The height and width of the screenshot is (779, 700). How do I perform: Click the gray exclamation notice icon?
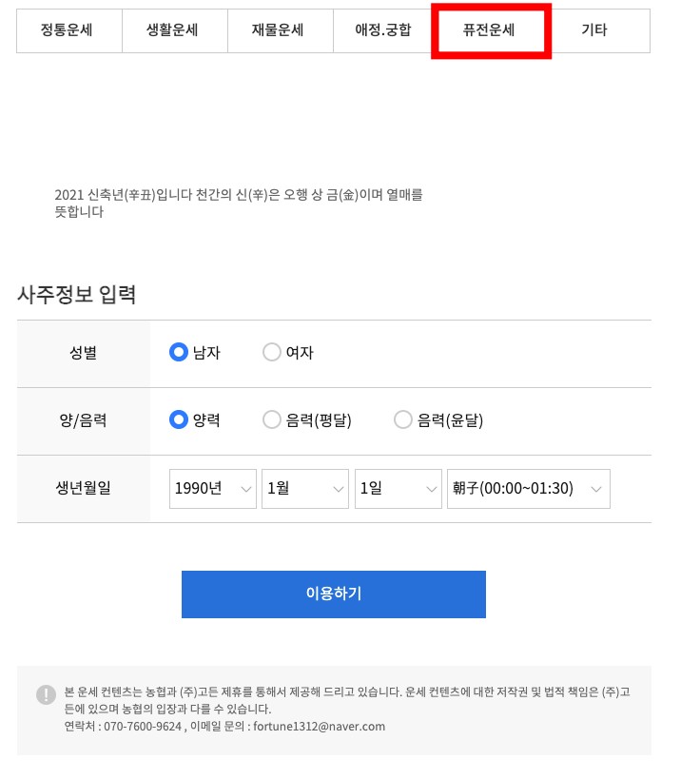pos(46,694)
